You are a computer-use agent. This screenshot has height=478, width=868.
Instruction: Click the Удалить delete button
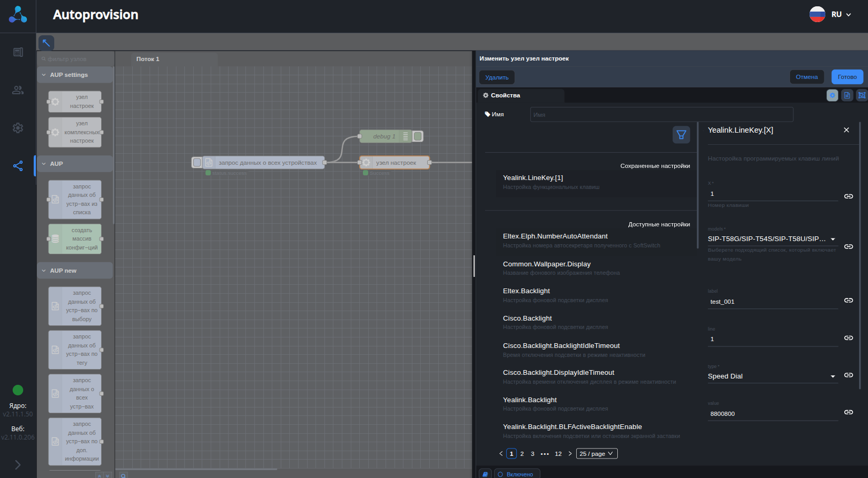click(x=497, y=77)
